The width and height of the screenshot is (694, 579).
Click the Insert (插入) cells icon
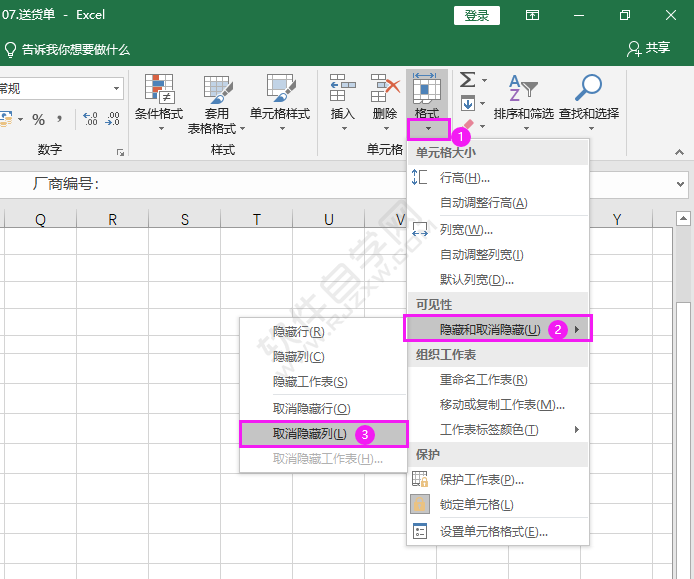tap(343, 88)
